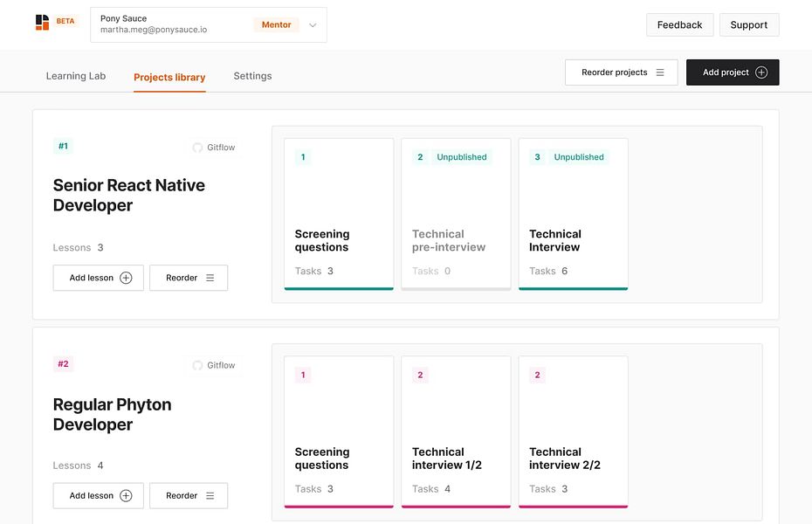Click reorder lines icon in React Native project
812x524 pixels.
(210, 278)
